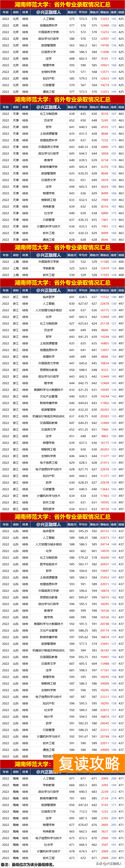The image size is (125, 868).
Task: Click 海南 社会学 lowest rank 3507
Action: 105,845
